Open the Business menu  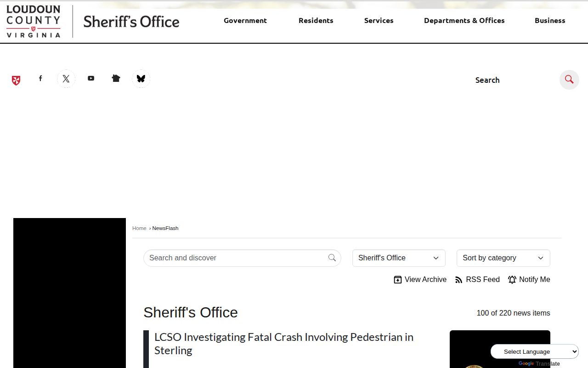pos(550,21)
